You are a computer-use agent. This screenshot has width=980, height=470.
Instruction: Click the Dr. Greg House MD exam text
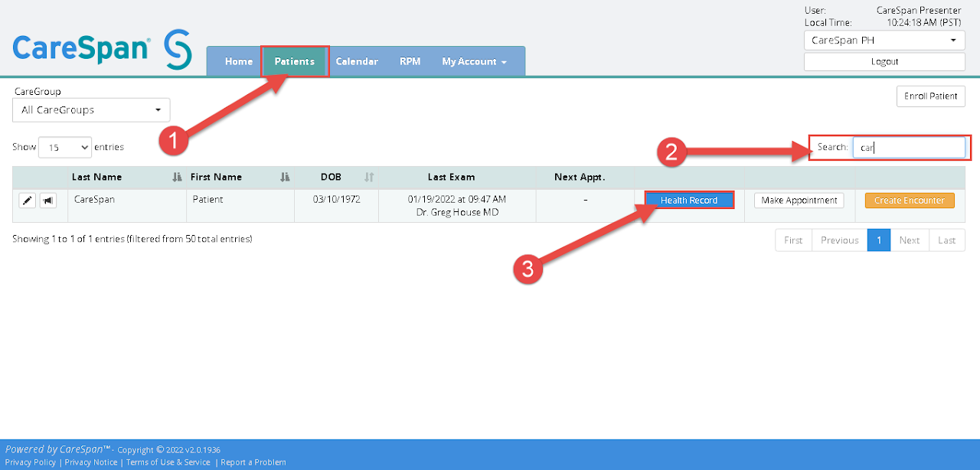click(457, 212)
